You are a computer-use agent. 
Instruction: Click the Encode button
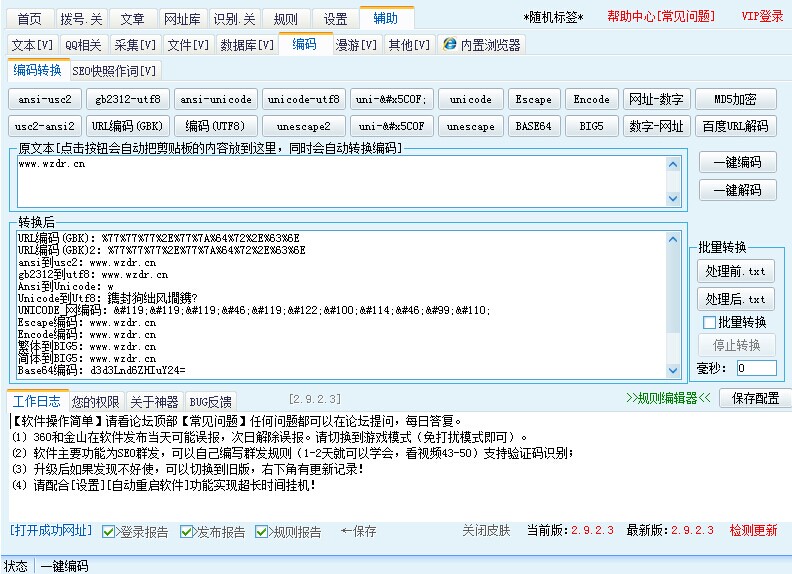point(591,99)
